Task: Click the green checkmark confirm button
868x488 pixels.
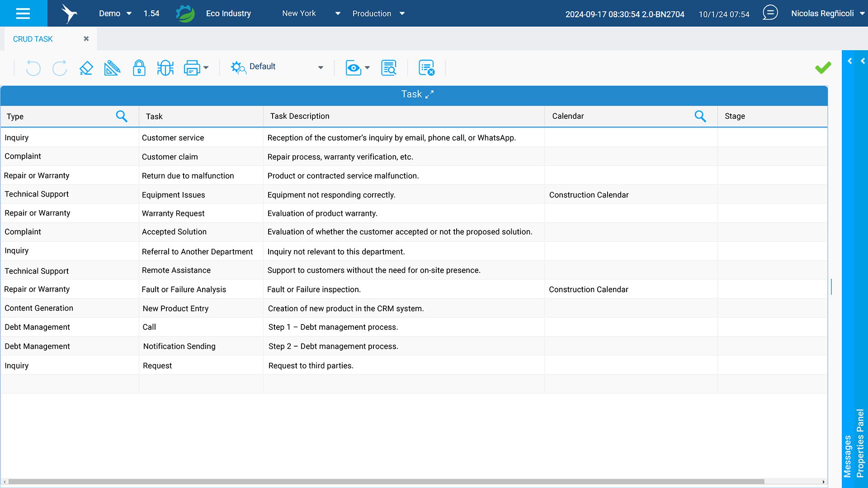Action: (x=823, y=68)
